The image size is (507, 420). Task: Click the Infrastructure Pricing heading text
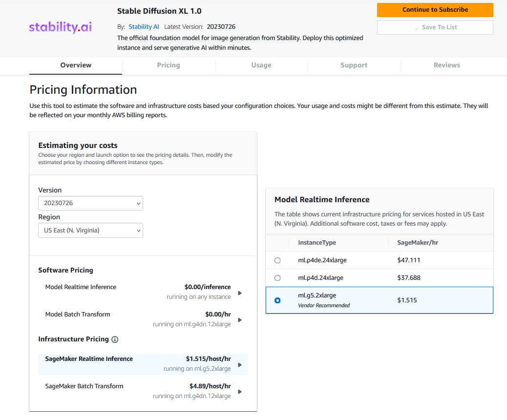73,339
